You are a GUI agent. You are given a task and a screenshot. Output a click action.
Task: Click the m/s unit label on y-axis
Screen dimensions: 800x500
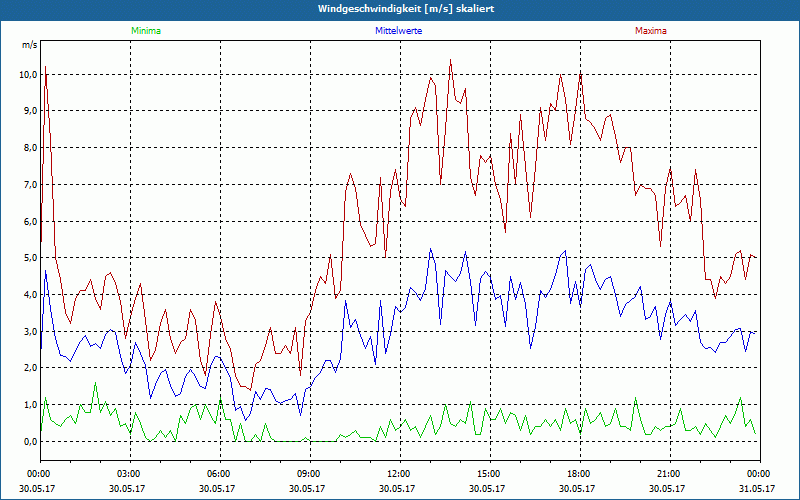[x=30, y=45]
